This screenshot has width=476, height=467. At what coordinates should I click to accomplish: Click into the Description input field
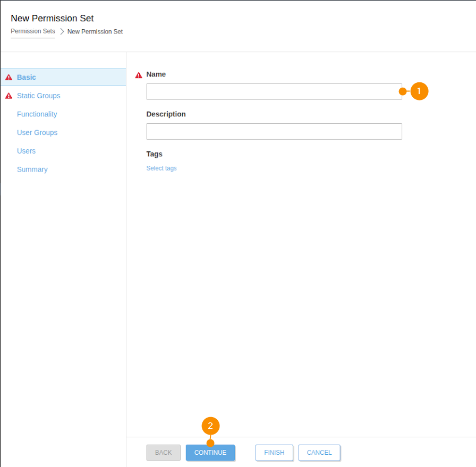coord(274,131)
